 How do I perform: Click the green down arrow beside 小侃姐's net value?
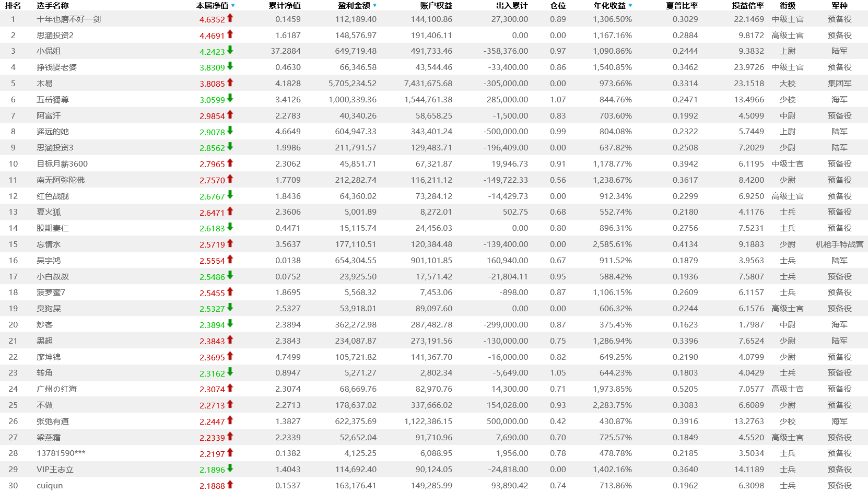[230, 51]
